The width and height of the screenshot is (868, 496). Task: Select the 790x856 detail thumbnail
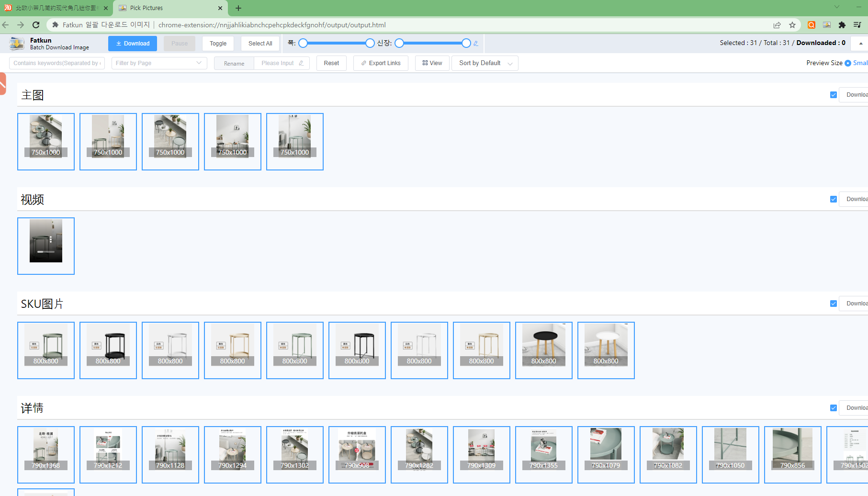pos(793,455)
